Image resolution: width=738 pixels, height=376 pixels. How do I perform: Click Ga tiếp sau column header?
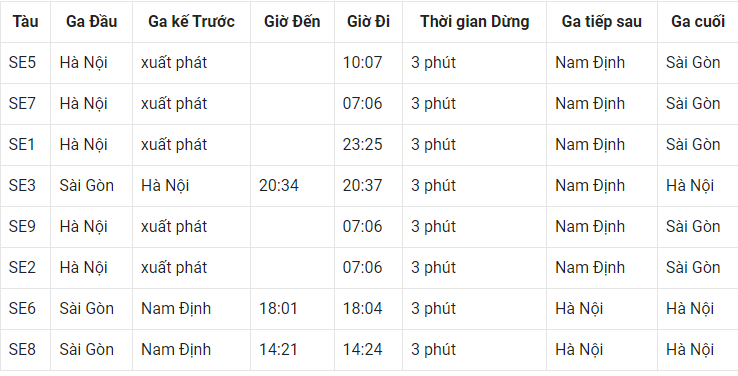pyautogui.click(x=602, y=22)
